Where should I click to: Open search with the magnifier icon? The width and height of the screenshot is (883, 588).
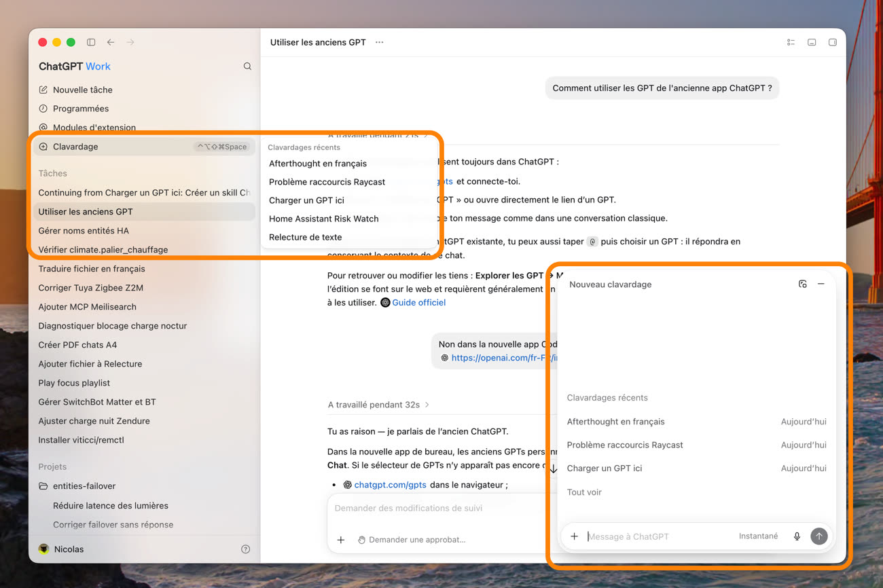[x=247, y=67]
